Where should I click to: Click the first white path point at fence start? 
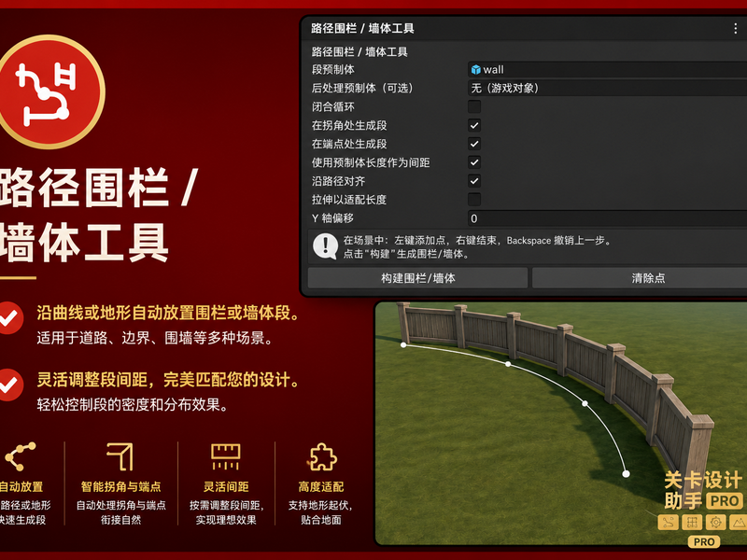click(403, 344)
